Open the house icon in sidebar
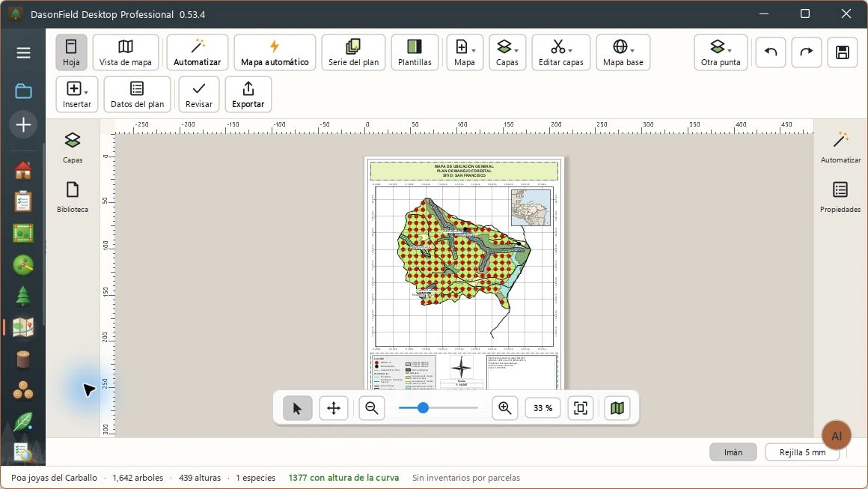This screenshot has height=489, width=868. pos(23,171)
